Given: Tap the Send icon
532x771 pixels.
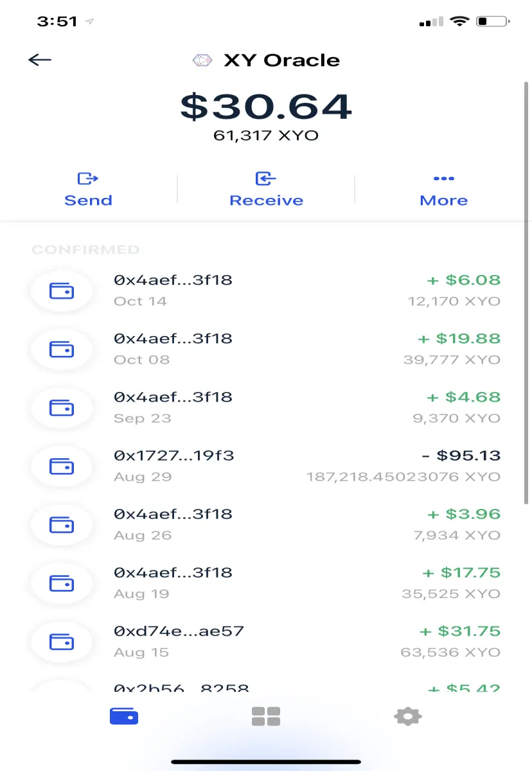Looking at the screenshot, I should click(88, 179).
